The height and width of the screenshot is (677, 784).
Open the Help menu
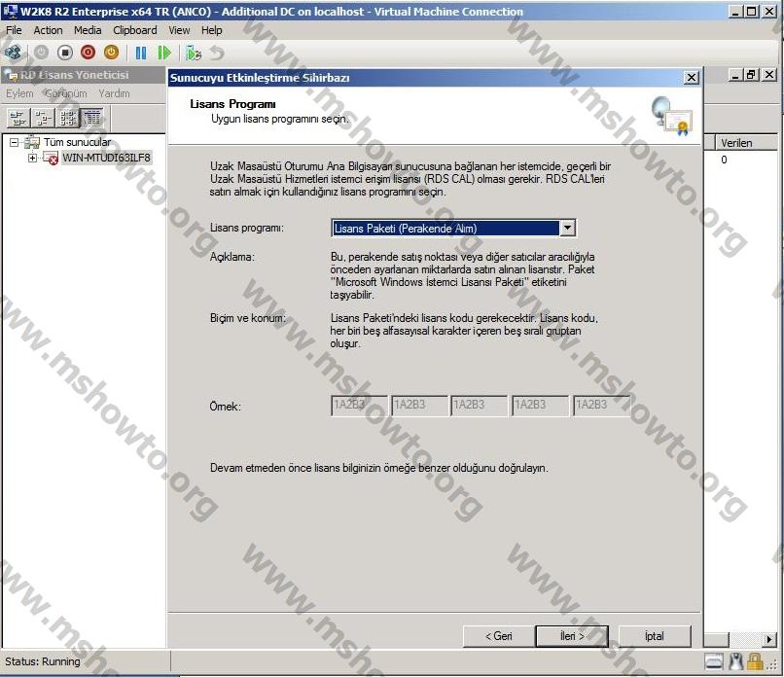coord(211,30)
